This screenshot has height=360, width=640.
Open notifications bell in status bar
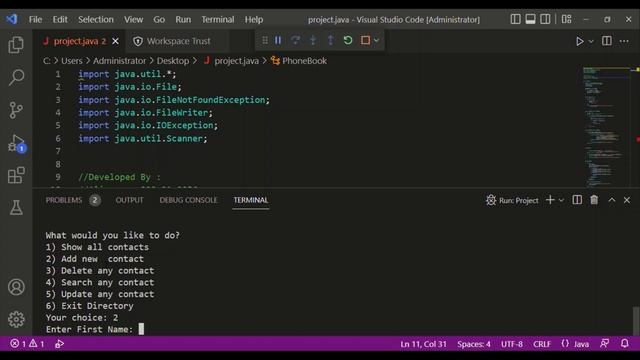click(x=624, y=344)
